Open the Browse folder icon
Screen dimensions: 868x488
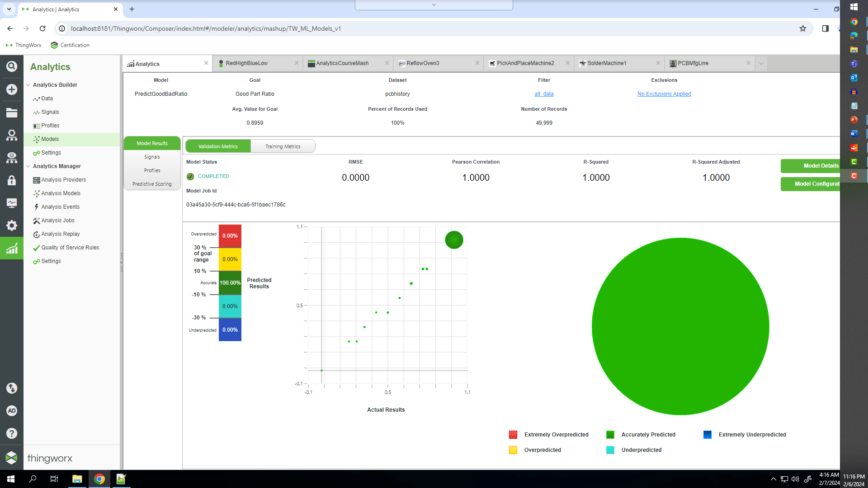[11, 113]
